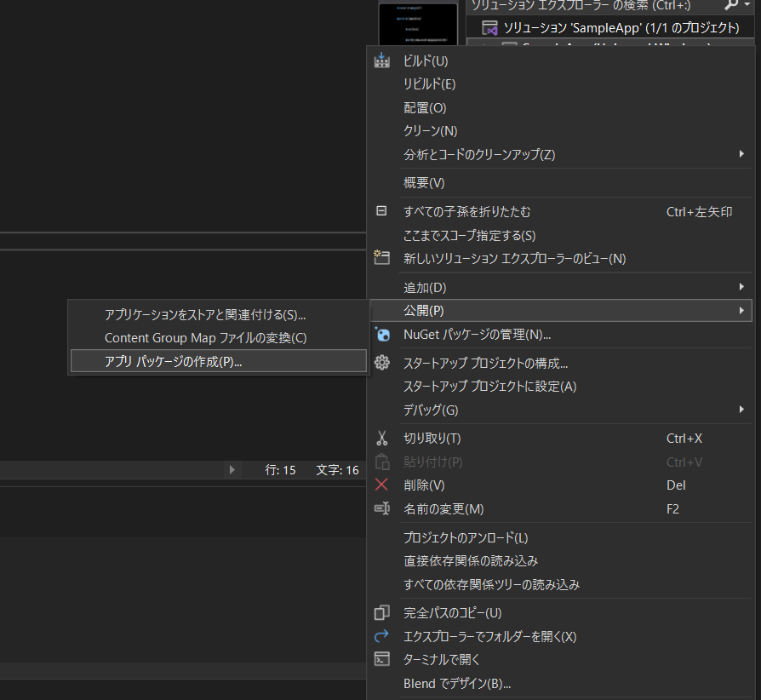The width and height of the screenshot is (761, 700).
Task: Expand the 公開(P) submenu arrow
Action: [741, 310]
